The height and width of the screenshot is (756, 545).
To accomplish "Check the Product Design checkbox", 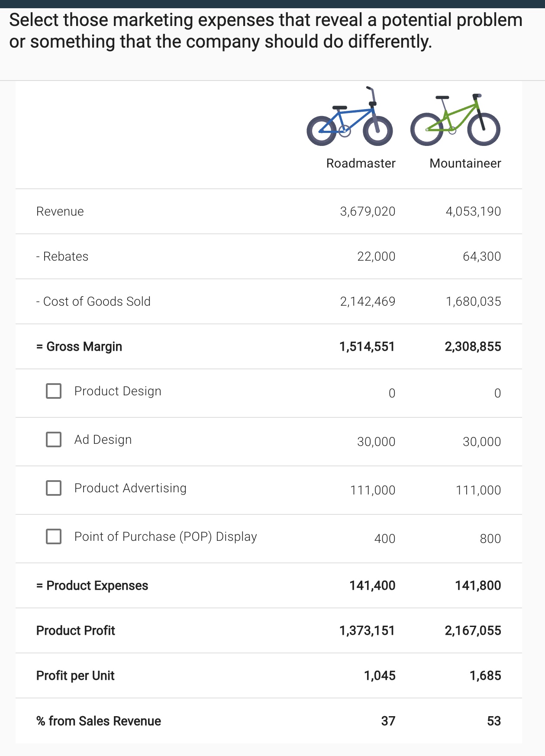I will point(54,391).
